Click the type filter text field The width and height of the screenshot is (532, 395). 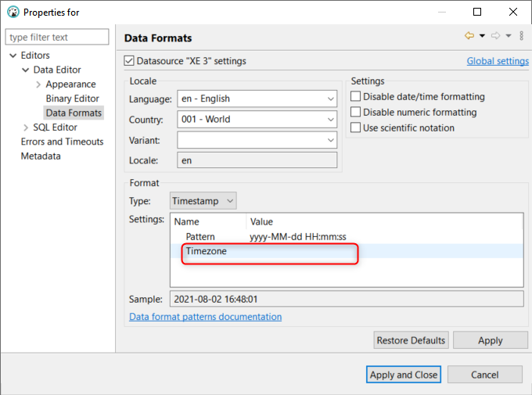(x=57, y=37)
